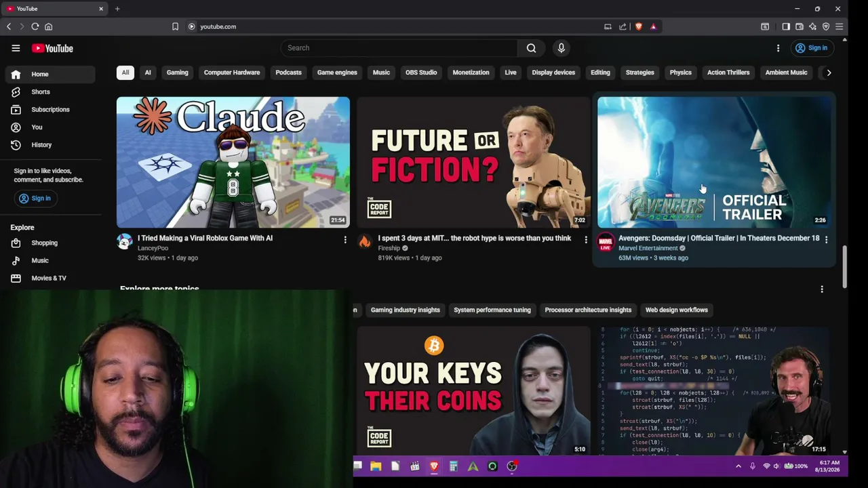Open more options for Avengers trailer video
The height and width of the screenshot is (488, 868).
coord(826,240)
